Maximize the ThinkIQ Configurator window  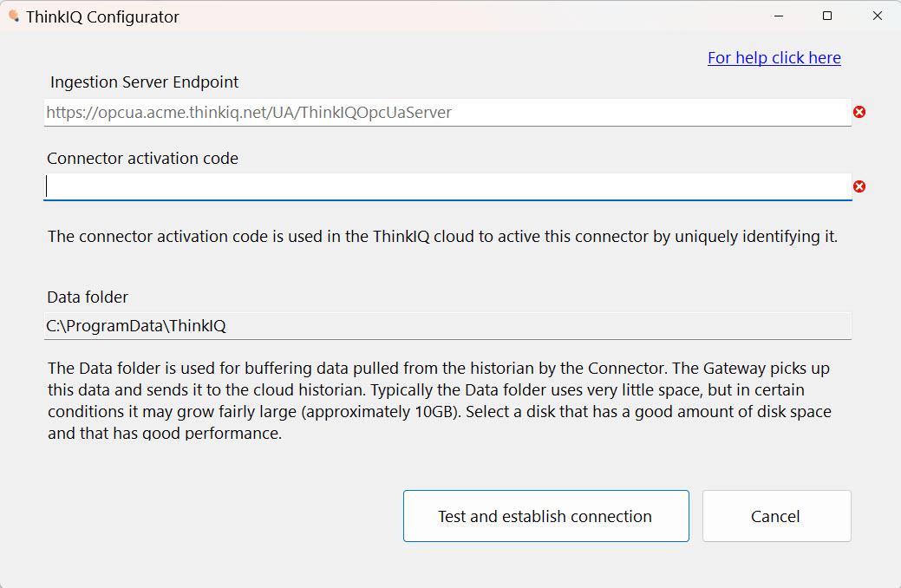point(827,16)
